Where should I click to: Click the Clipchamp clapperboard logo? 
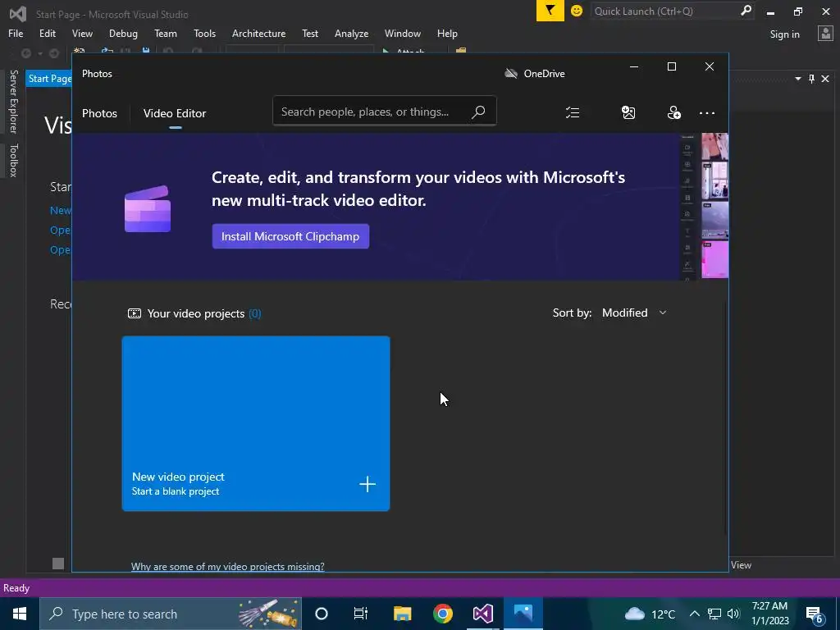coord(148,209)
